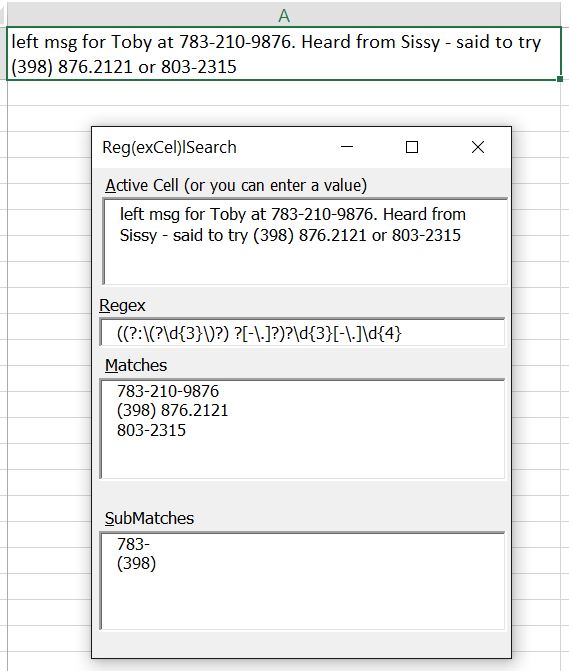Click the Reg(exCel)lSearch title bar text
The image size is (569, 671).
pyautogui.click(x=169, y=147)
